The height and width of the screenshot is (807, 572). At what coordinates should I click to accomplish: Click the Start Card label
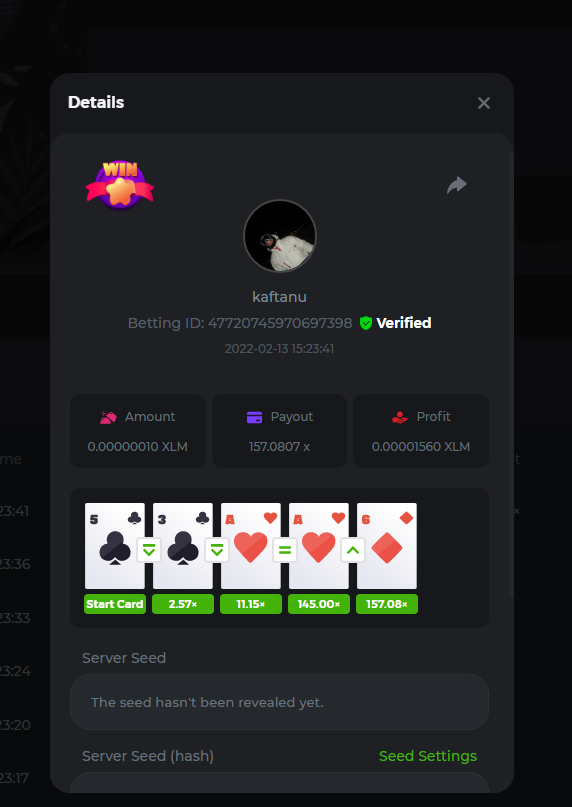[115, 604]
